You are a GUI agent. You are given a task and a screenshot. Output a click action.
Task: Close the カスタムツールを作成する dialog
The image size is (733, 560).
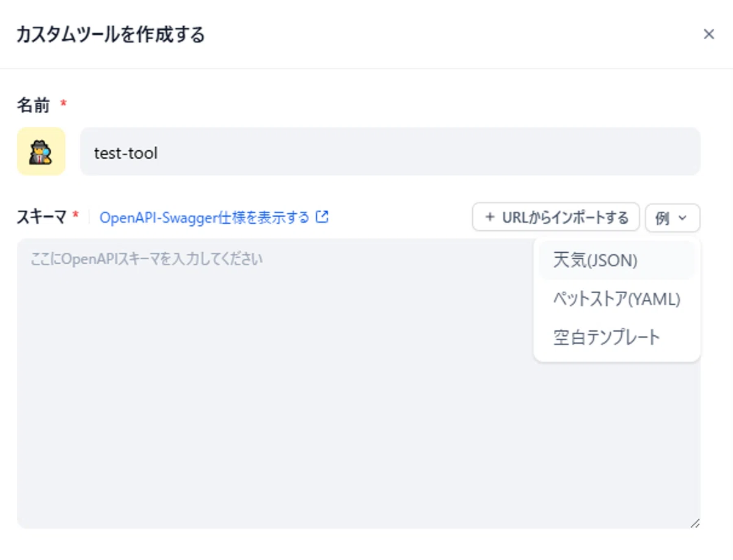(x=709, y=34)
